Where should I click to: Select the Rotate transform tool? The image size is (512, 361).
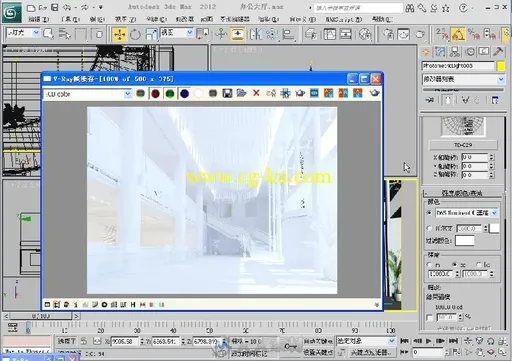(135, 34)
